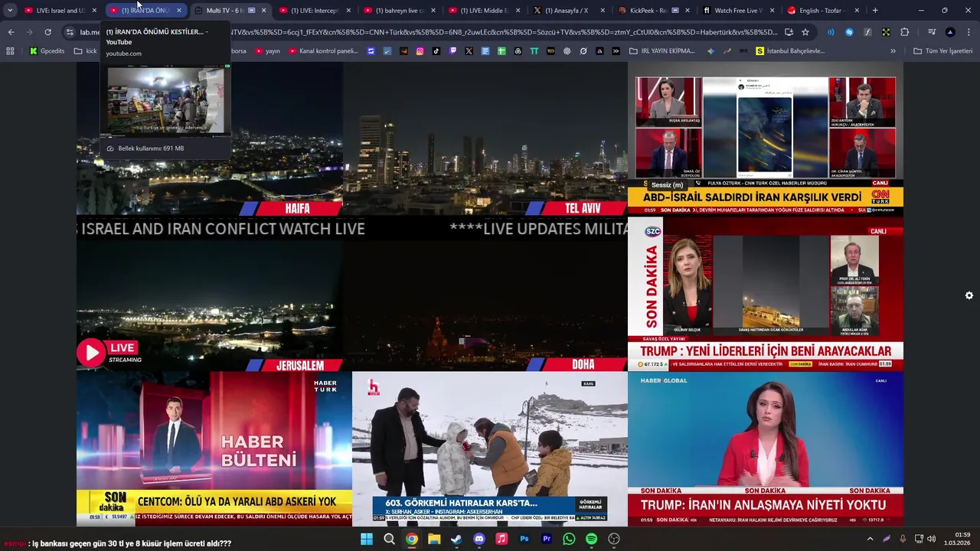Switch to English - Tzofar tab
The height and width of the screenshot is (551, 980).
click(x=823, y=11)
